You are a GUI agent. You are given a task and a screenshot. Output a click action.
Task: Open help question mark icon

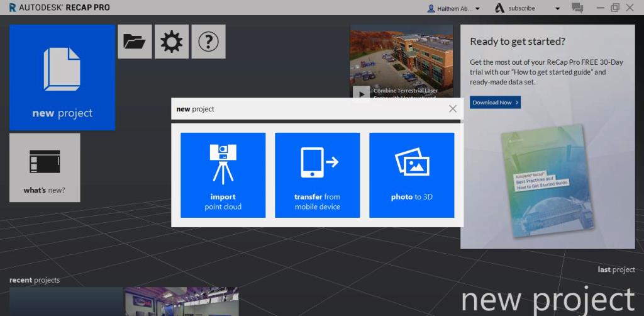208,42
